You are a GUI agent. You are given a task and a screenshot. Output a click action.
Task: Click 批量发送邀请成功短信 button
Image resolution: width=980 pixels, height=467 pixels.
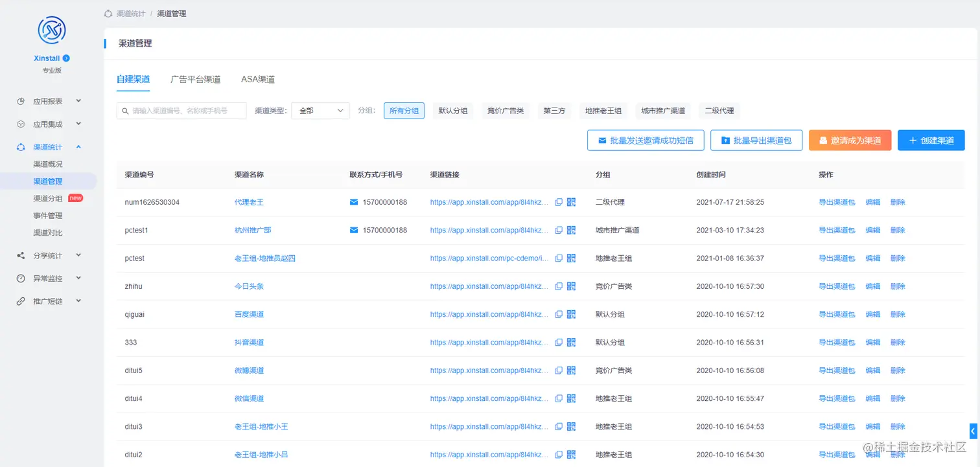(646, 141)
